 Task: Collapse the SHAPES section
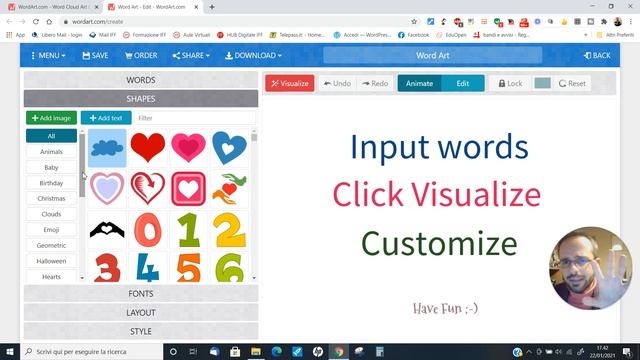(141, 99)
